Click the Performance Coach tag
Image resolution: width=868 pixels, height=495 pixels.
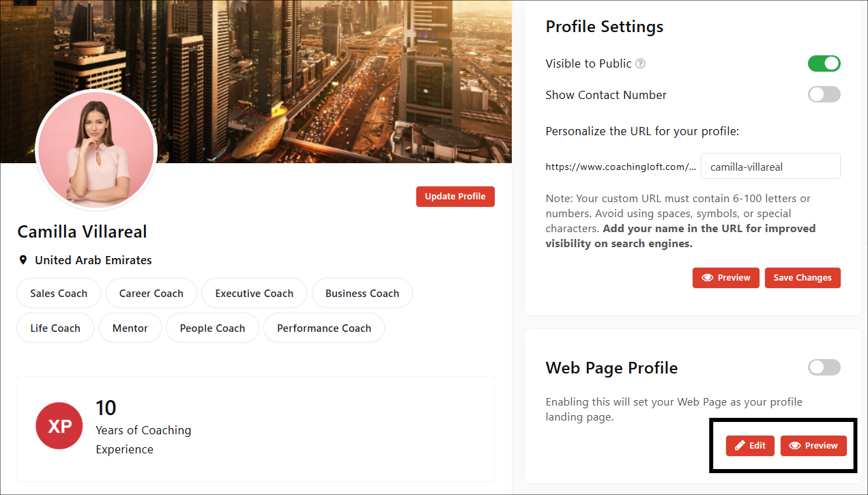323,328
